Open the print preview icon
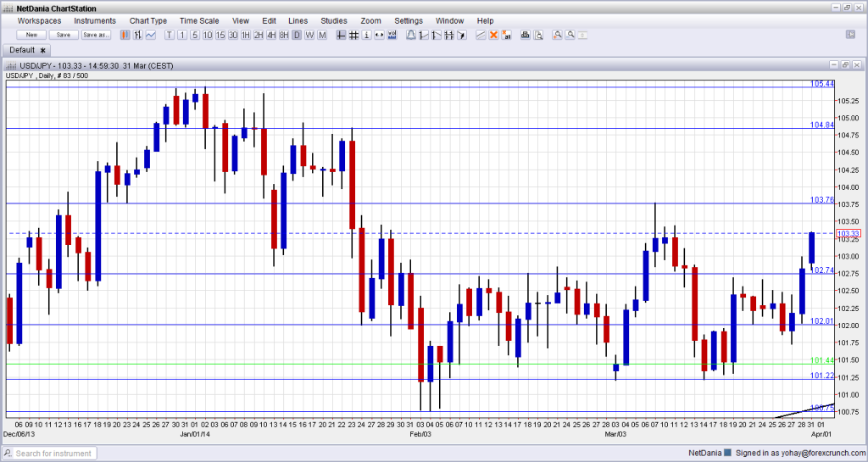 click(538, 35)
